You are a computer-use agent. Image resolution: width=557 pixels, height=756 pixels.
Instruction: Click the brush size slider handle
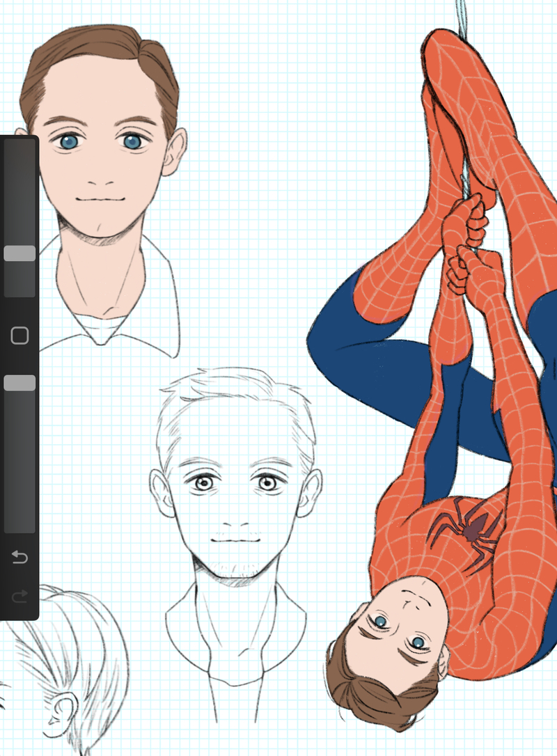tap(19, 253)
